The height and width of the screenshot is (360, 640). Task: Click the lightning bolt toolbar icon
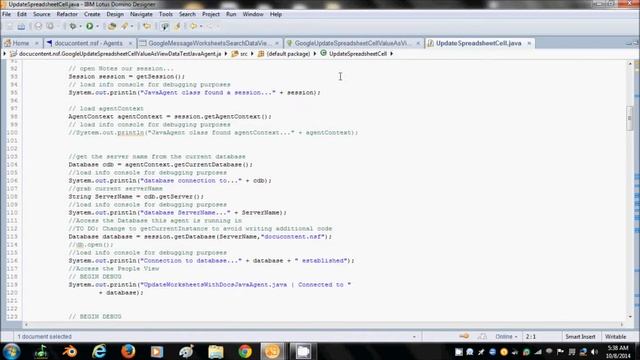[x=178, y=27]
